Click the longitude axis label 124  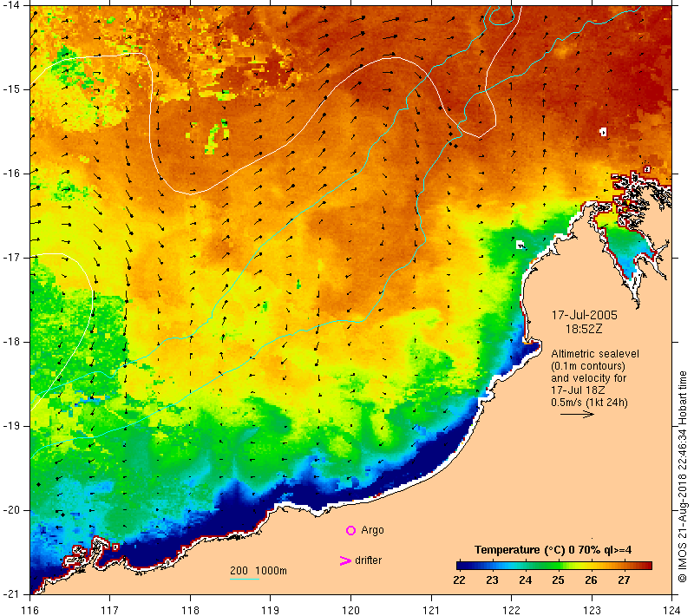click(671, 610)
